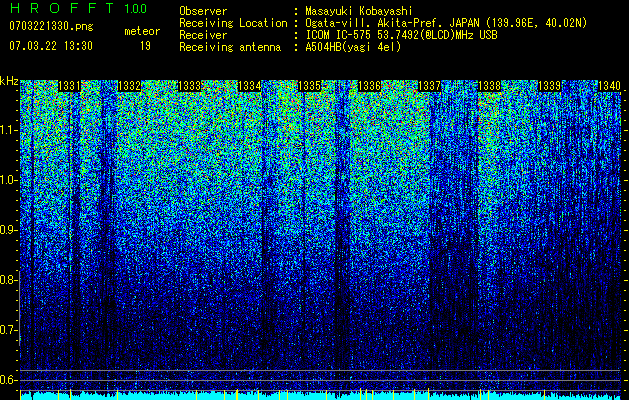Click the 1339 time marker

coord(549,86)
